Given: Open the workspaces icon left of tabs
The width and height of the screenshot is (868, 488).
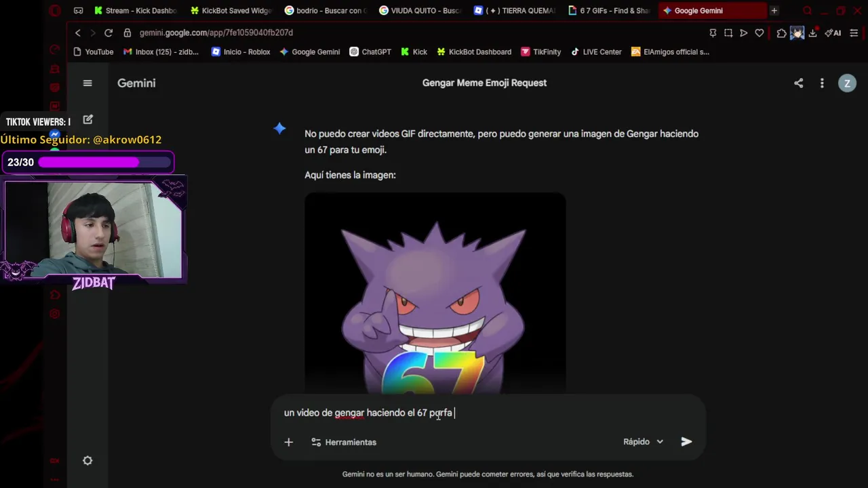Looking at the screenshot, I should pos(79,11).
